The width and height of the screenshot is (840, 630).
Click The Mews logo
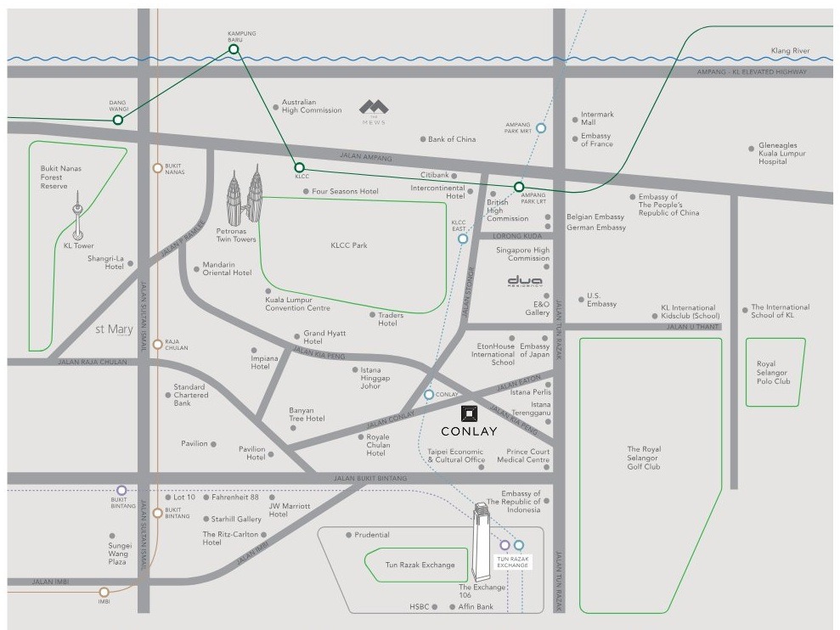click(x=374, y=111)
